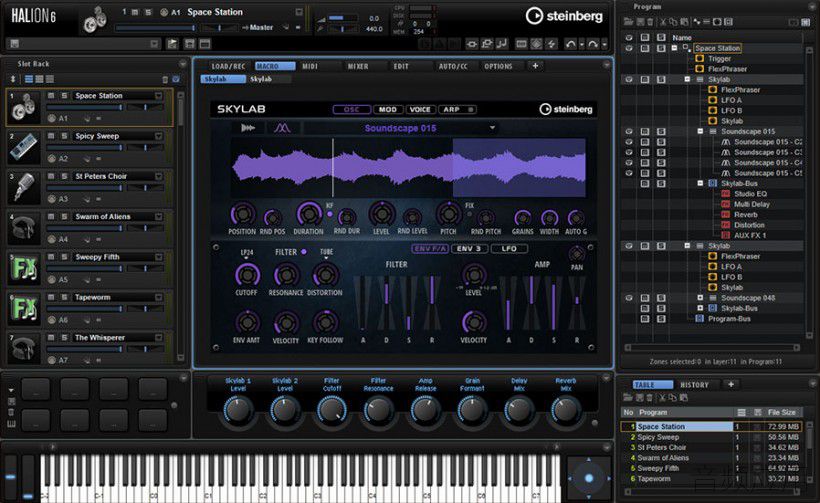Solo the Spicy Sweep slot
820x503 pixels.
click(64, 136)
